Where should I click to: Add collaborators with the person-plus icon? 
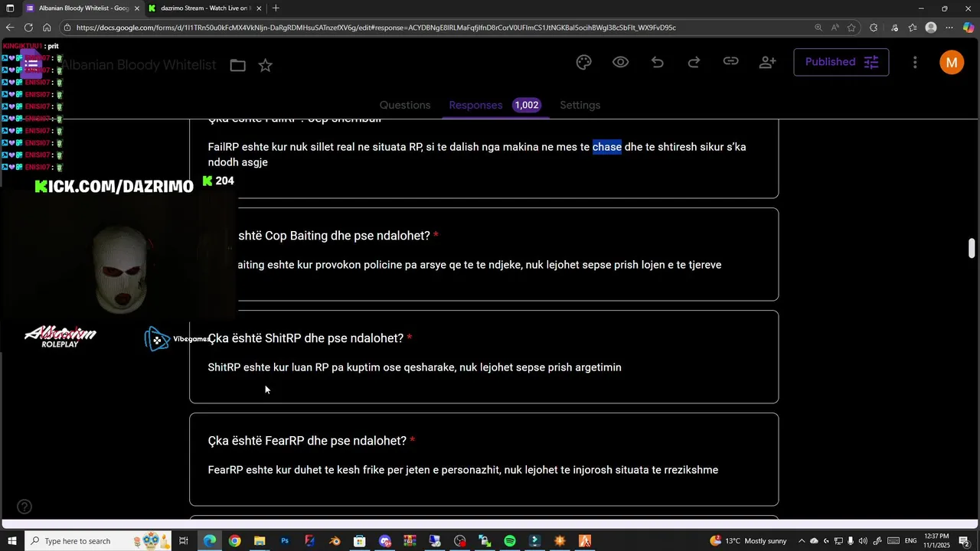[x=768, y=63]
